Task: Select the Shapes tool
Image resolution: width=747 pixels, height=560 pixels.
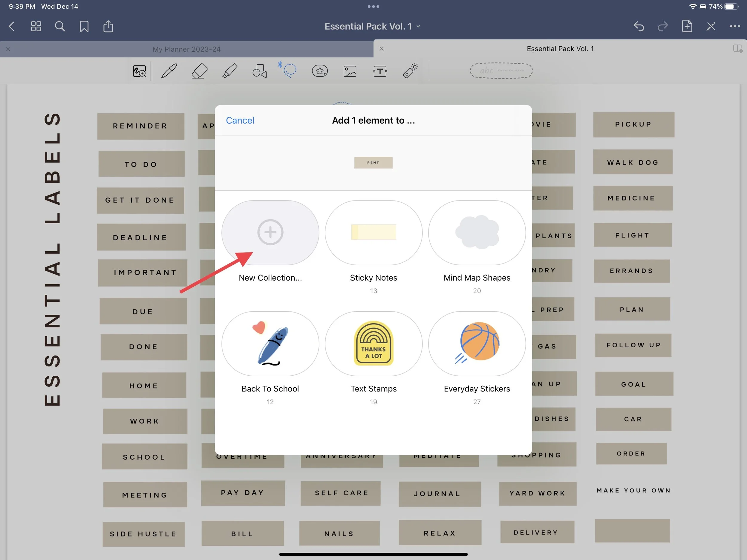Action: pyautogui.click(x=259, y=71)
